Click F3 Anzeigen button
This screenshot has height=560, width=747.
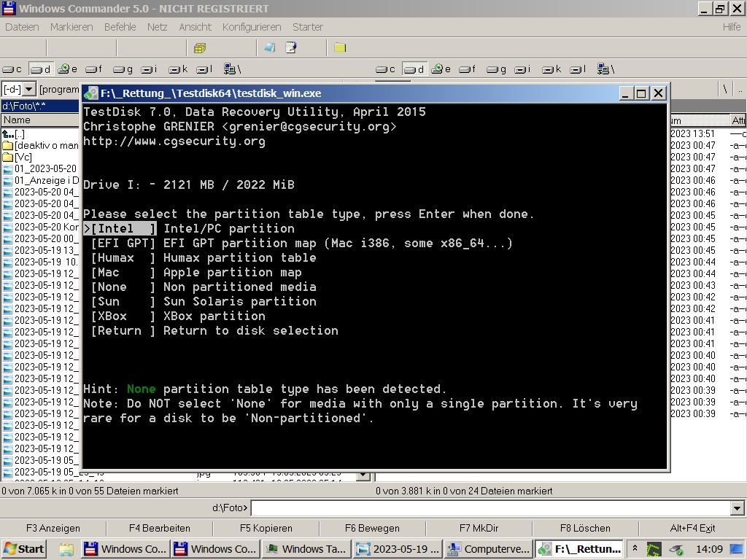(x=53, y=528)
